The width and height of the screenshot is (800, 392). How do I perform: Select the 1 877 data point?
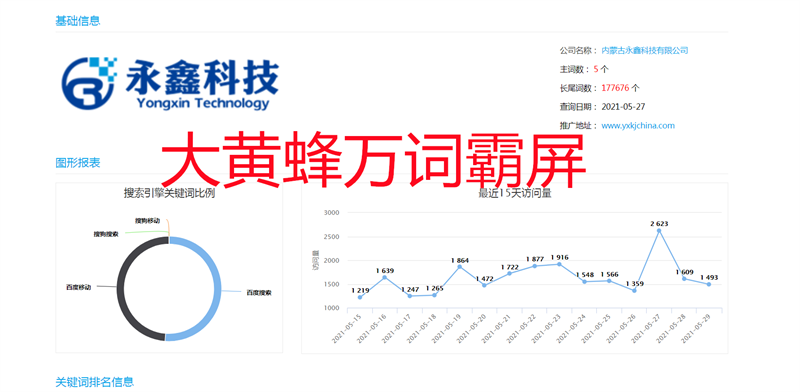coord(535,266)
